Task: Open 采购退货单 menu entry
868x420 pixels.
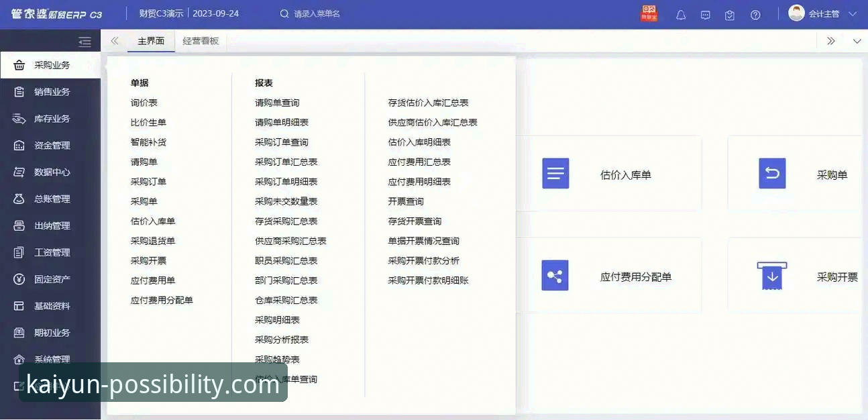Action: pyautogui.click(x=153, y=241)
